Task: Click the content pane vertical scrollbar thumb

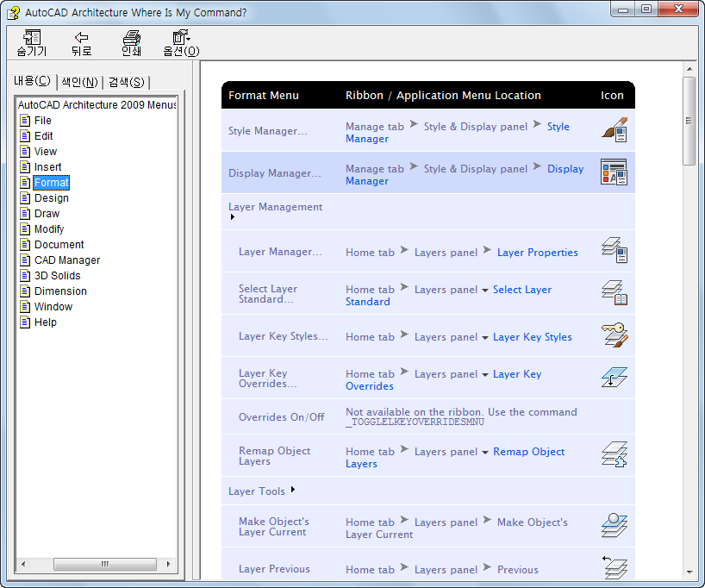Action: coord(689,121)
